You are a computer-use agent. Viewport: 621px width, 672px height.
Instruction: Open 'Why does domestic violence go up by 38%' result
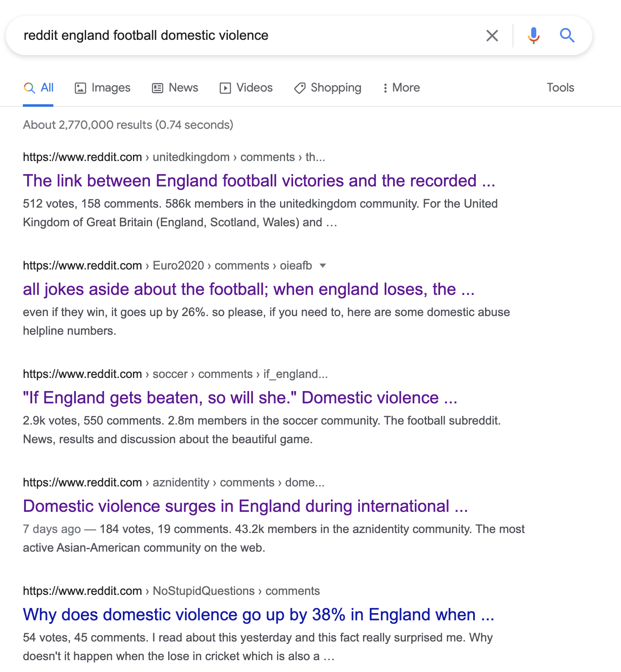[x=259, y=615]
